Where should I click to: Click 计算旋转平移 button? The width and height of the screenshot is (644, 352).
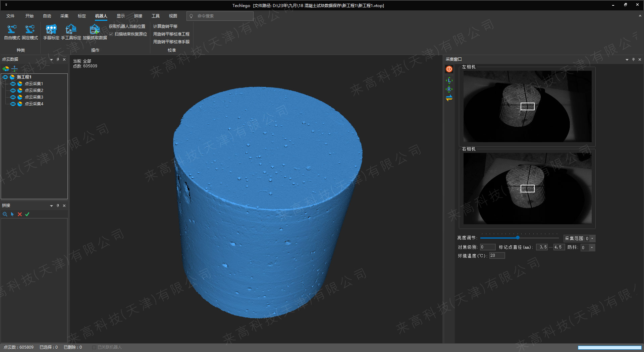click(x=165, y=26)
